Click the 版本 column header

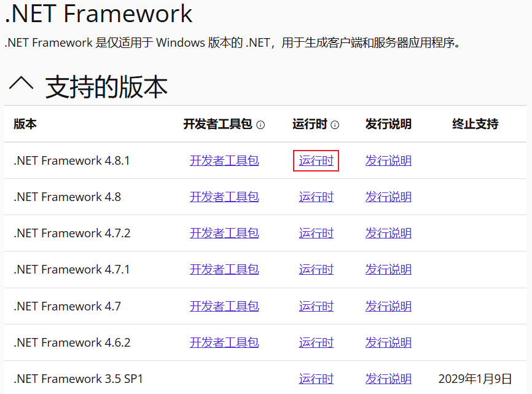pyautogui.click(x=25, y=124)
